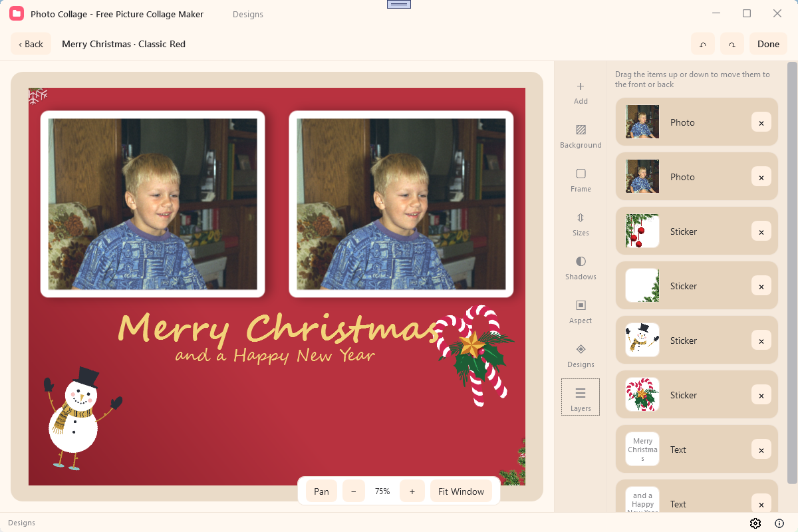Click Fit Window button
798x532 pixels.
tap(461, 491)
